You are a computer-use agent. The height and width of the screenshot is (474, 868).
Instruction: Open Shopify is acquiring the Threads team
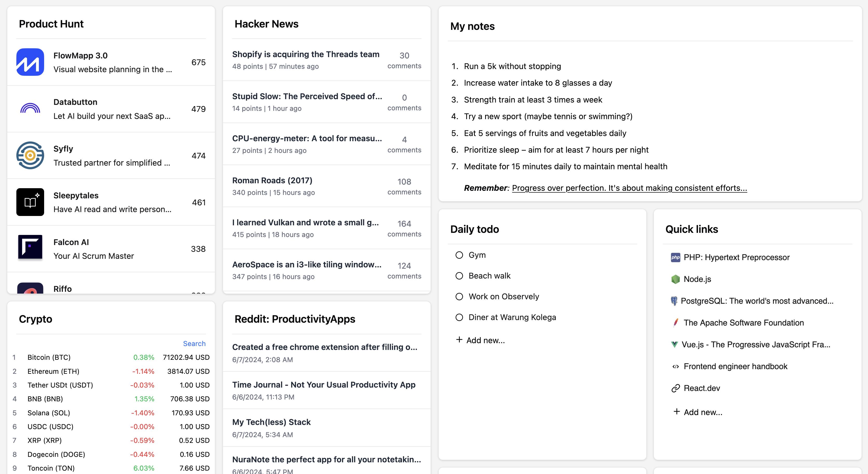click(x=306, y=54)
